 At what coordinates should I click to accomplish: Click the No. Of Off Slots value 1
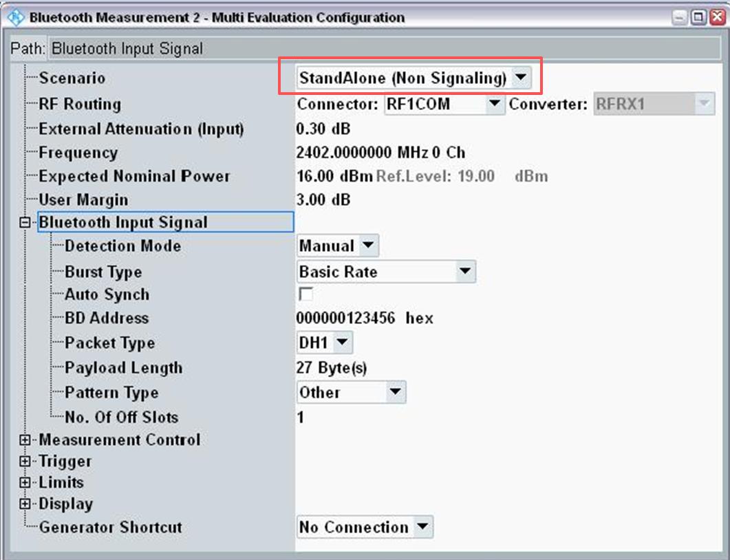tap(301, 417)
